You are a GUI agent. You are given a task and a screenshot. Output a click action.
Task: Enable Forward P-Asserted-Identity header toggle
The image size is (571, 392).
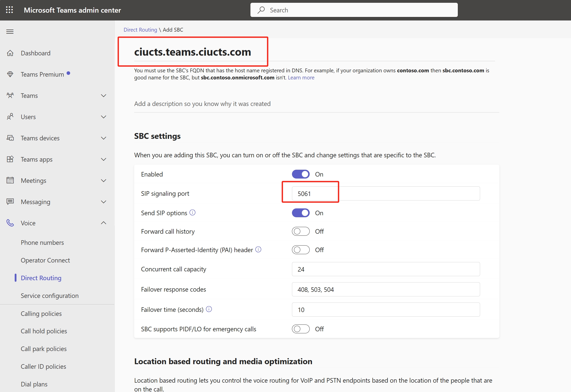click(301, 250)
